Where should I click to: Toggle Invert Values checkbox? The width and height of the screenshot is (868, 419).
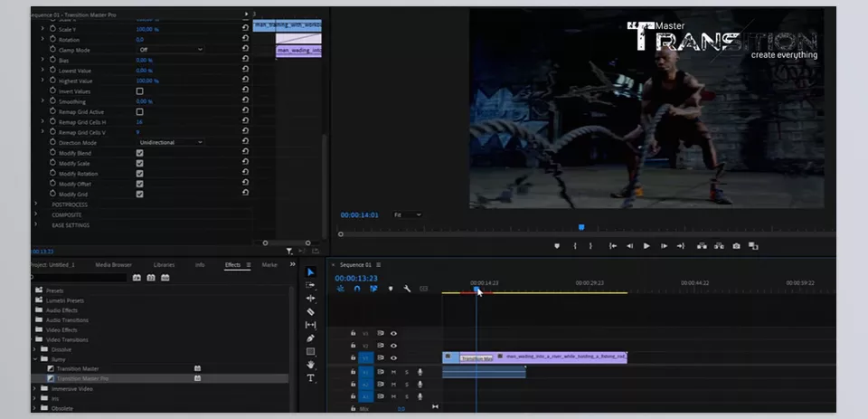139,90
